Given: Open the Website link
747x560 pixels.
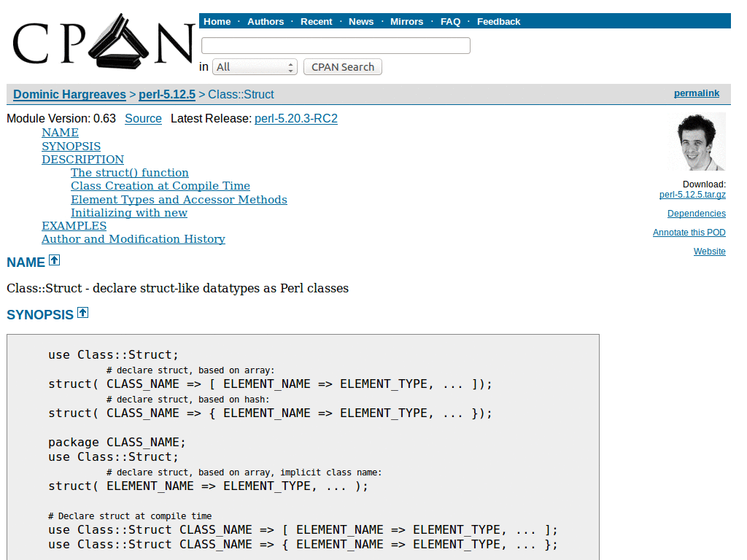Looking at the screenshot, I should (x=709, y=252).
